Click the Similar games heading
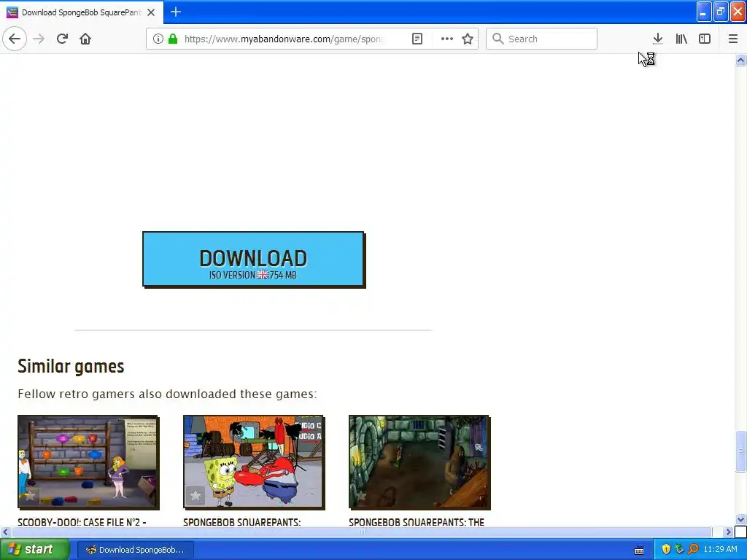Viewport: 747px width, 560px height. click(71, 366)
